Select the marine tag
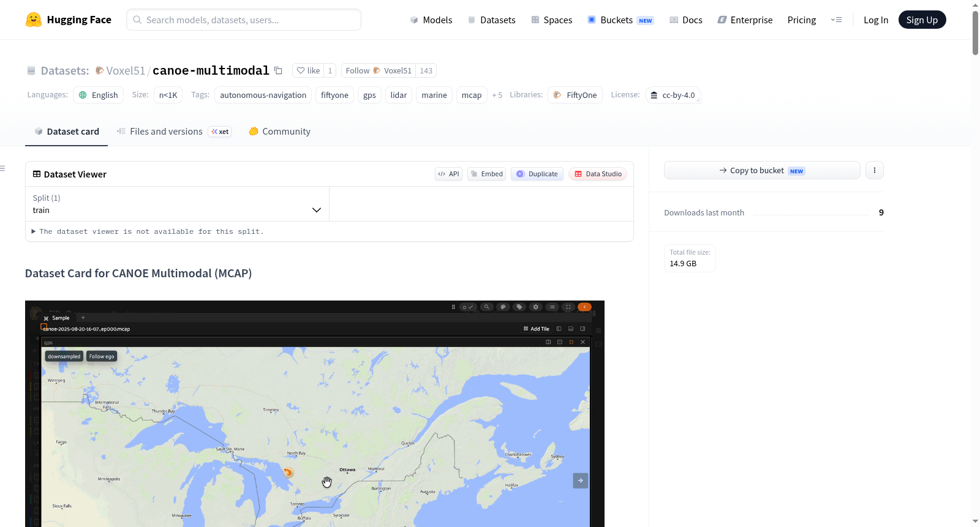The width and height of the screenshot is (980, 527). 434,95
